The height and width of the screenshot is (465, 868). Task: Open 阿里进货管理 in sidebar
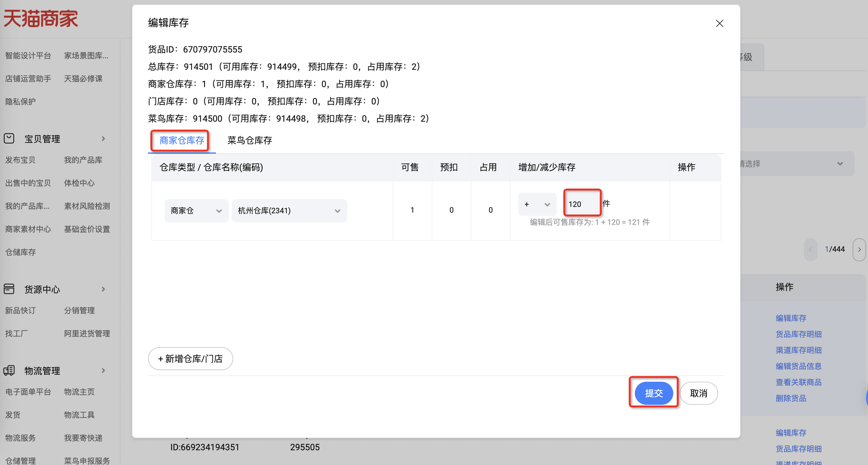[87, 333]
